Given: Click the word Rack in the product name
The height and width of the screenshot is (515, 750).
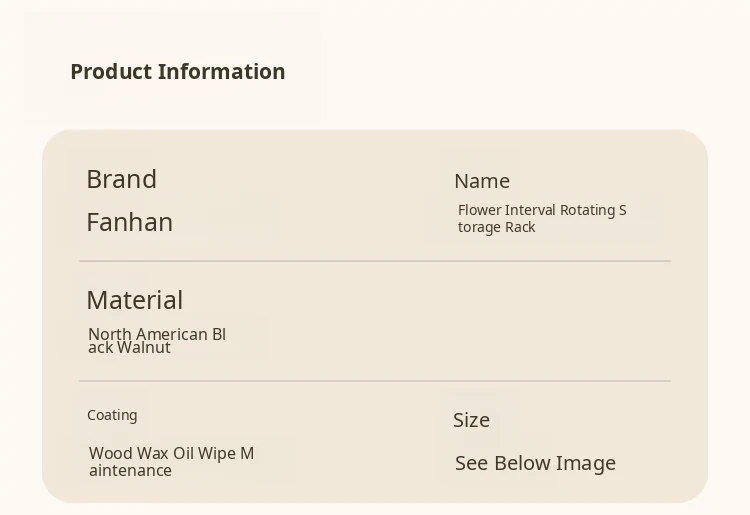Looking at the screenshot, I should click(x=520, y=227).
